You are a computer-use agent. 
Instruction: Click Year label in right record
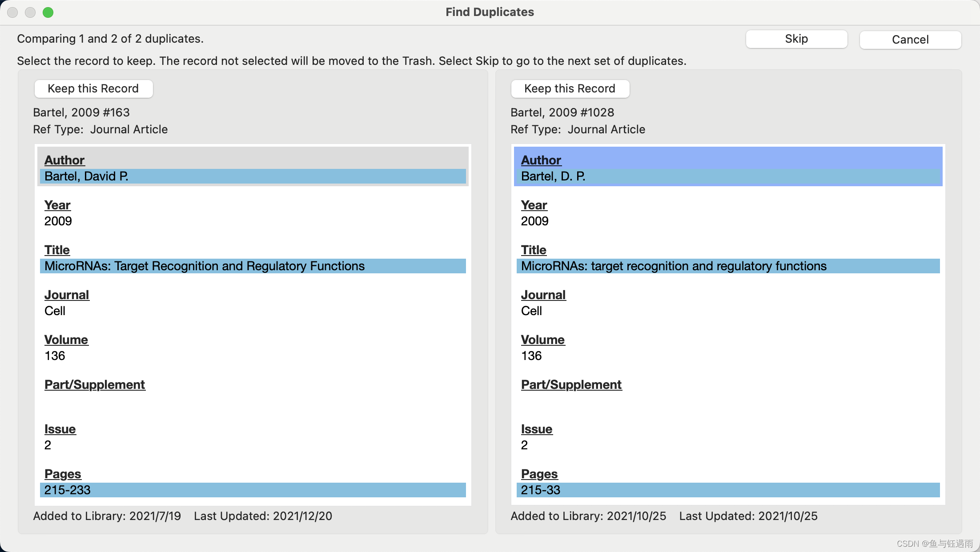click(x=534, y=205)
